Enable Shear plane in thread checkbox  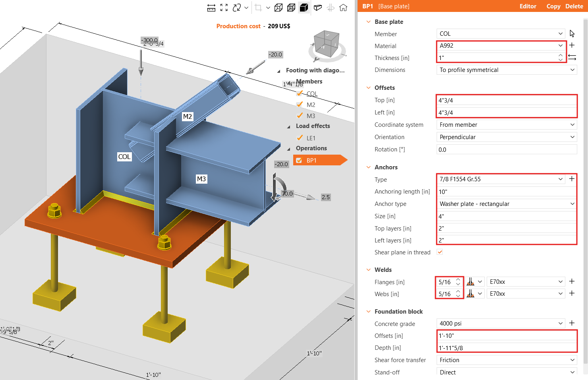[439, 252]
